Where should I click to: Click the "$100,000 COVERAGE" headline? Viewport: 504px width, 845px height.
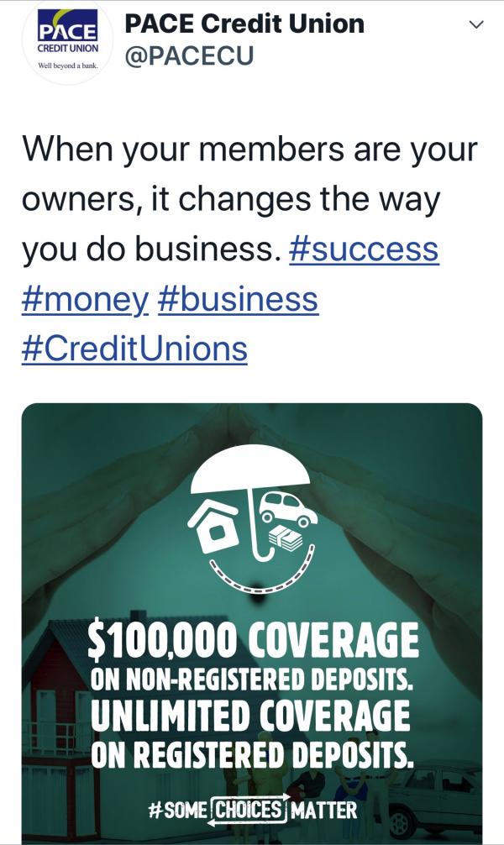(x=253, y=643)
